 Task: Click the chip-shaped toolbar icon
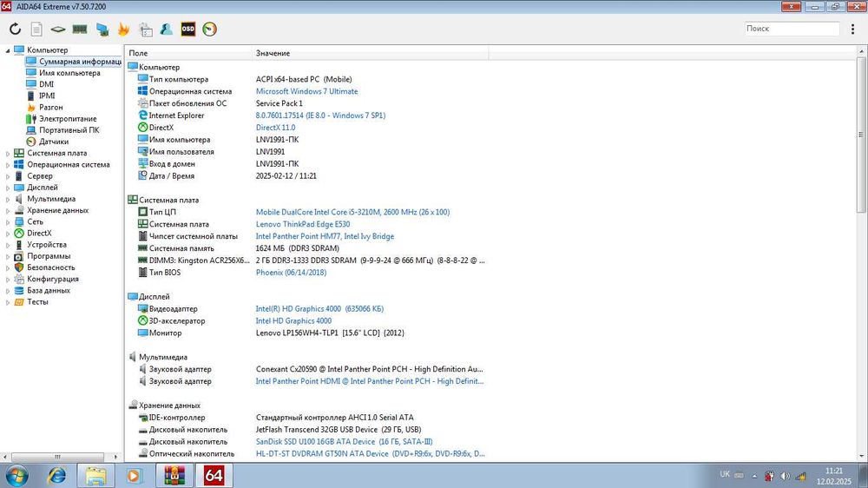coord(57,30)
